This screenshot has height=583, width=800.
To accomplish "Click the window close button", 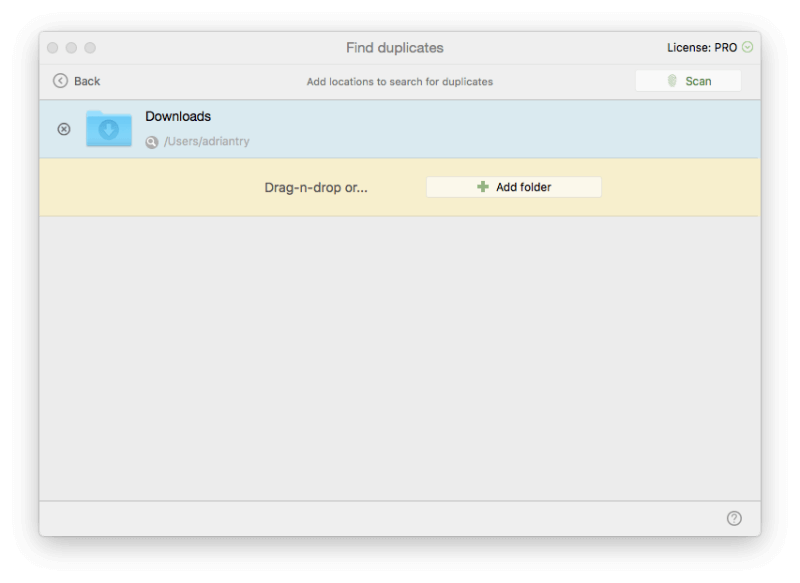I will tap(53, 47).
